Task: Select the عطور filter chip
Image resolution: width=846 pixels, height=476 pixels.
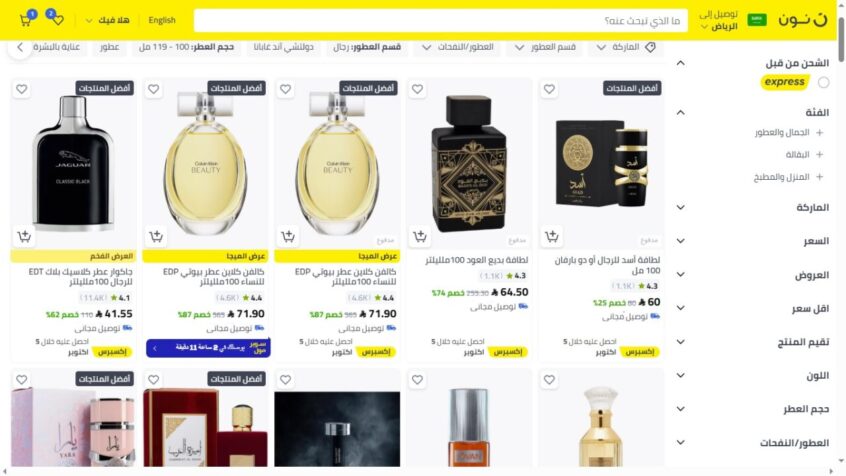Action: click(x=109, y=47)
